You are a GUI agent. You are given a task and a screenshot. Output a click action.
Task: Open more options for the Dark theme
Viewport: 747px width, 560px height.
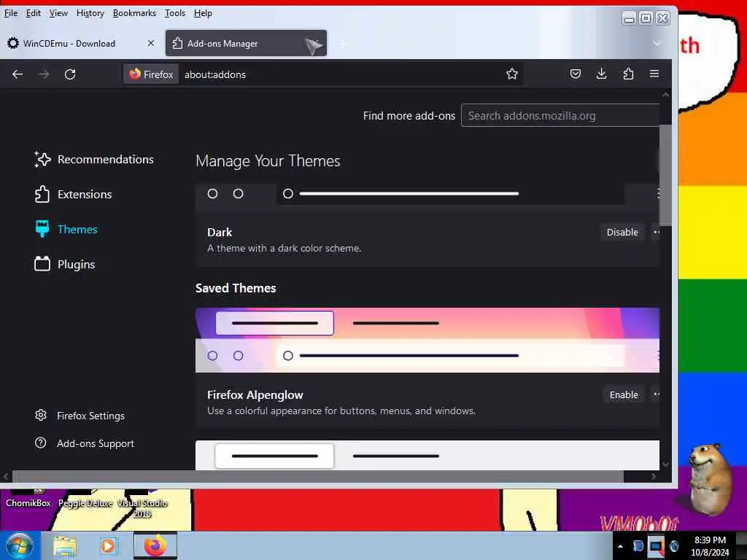click(657, 233)
